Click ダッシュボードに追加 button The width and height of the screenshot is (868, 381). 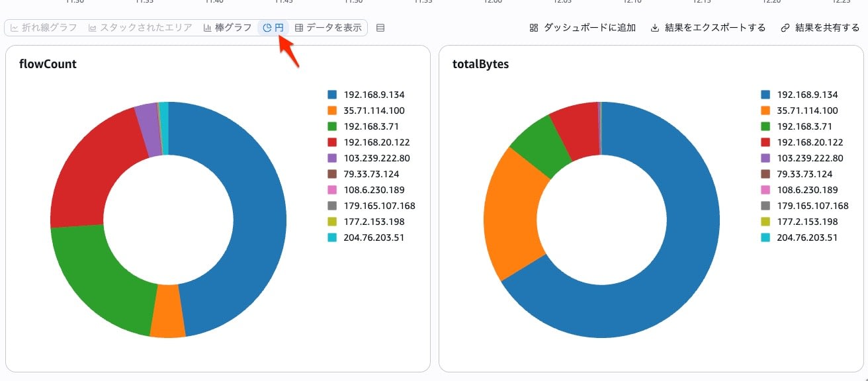tap(583, 28)
